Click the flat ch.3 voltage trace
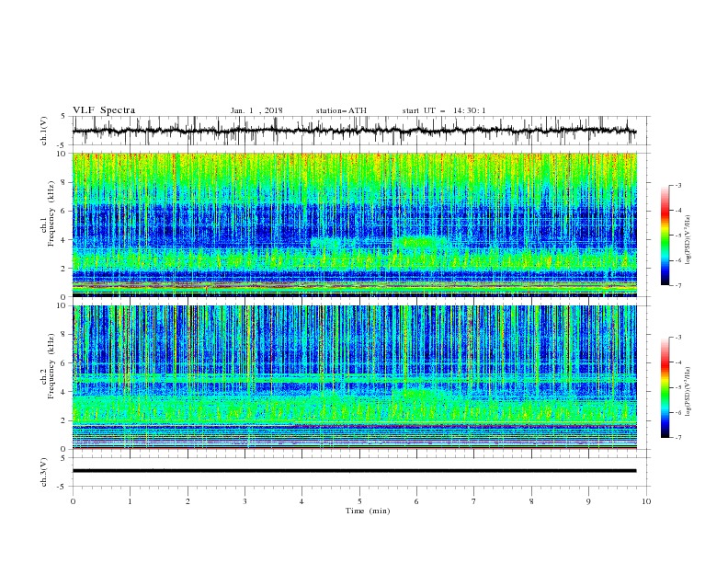The image size is (728, 563). [355, 471]
